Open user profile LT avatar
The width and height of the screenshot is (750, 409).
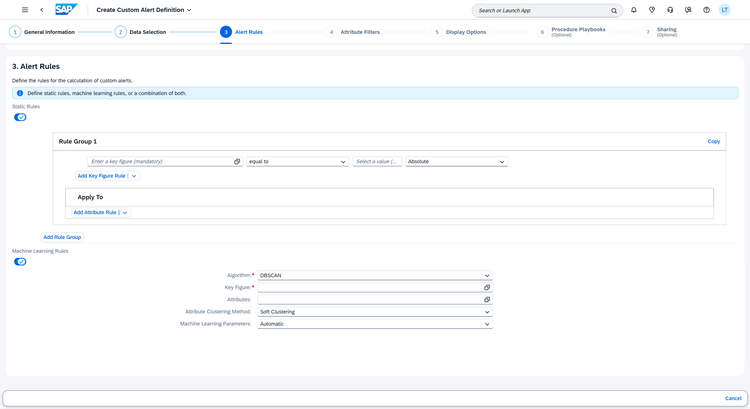click(x=725, y=10)
